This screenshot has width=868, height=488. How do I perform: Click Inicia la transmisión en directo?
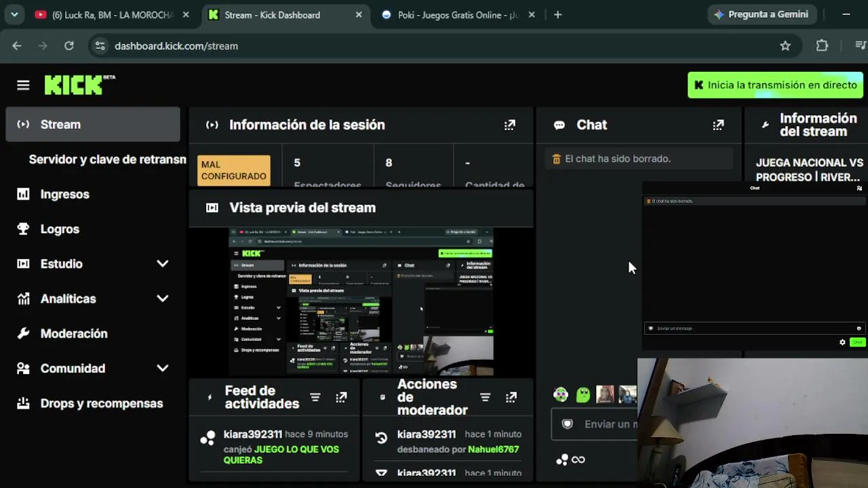pos(775,85)
